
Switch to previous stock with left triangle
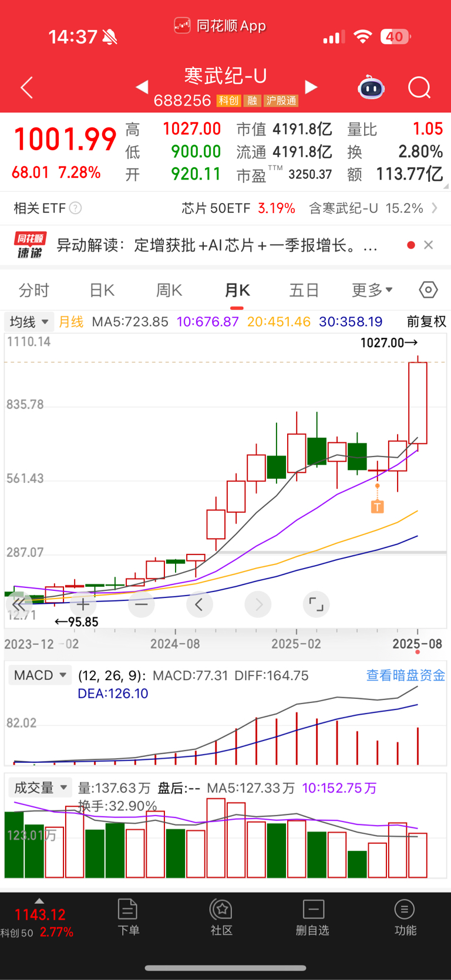142,87
